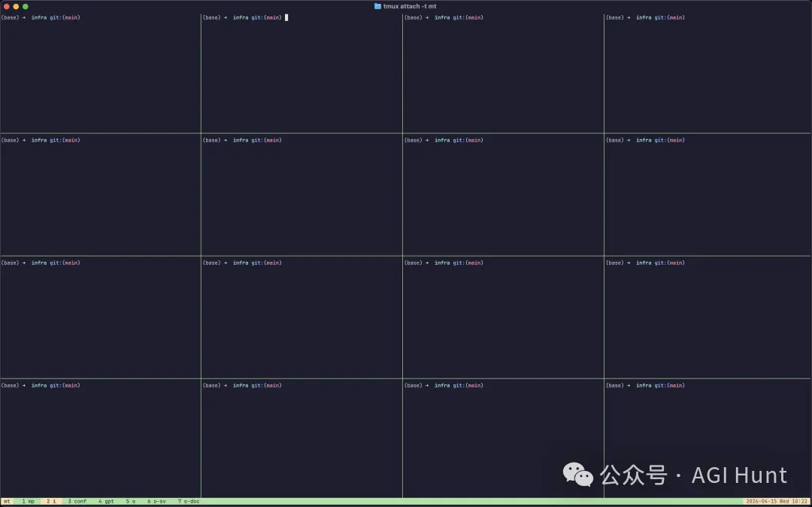The width and height of the screenshot is (812, 507).
Task: Switch to tmux window 1 mp
Action: 28,501
